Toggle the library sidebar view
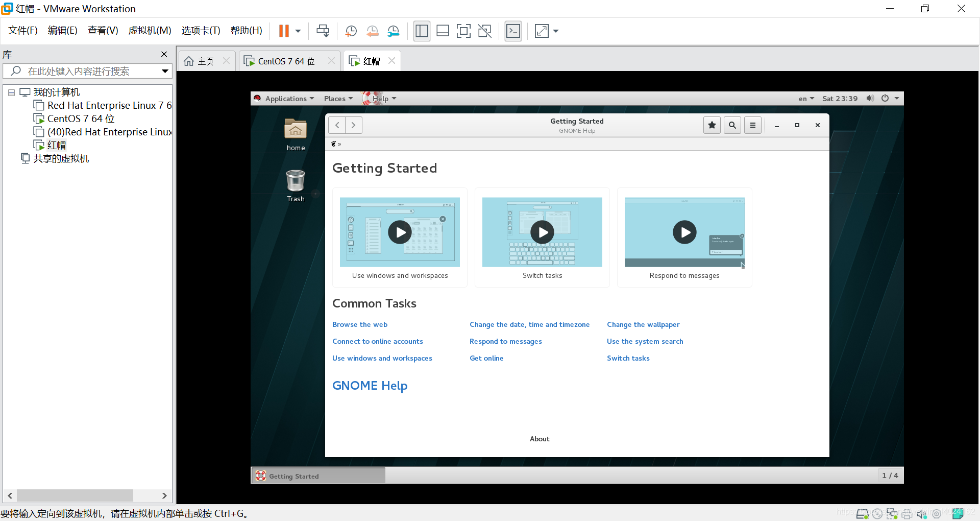980x521 pixels. (x=422, y=31)
